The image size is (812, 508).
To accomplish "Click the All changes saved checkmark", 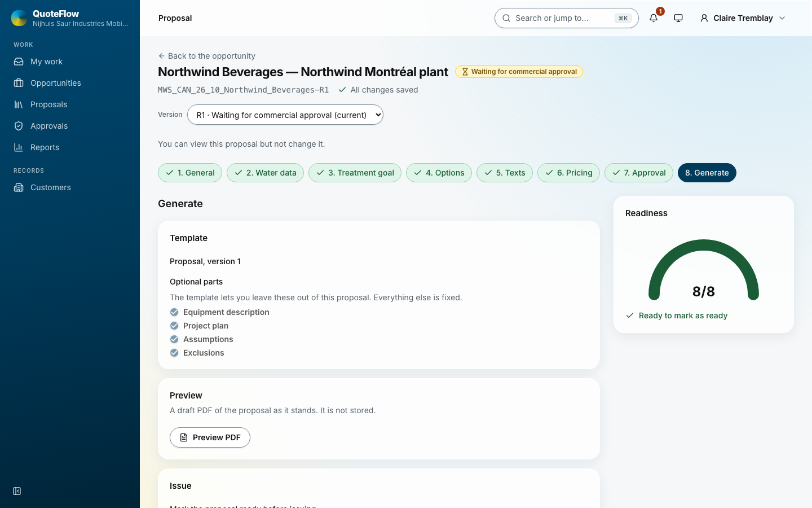I will coord(342,90).
